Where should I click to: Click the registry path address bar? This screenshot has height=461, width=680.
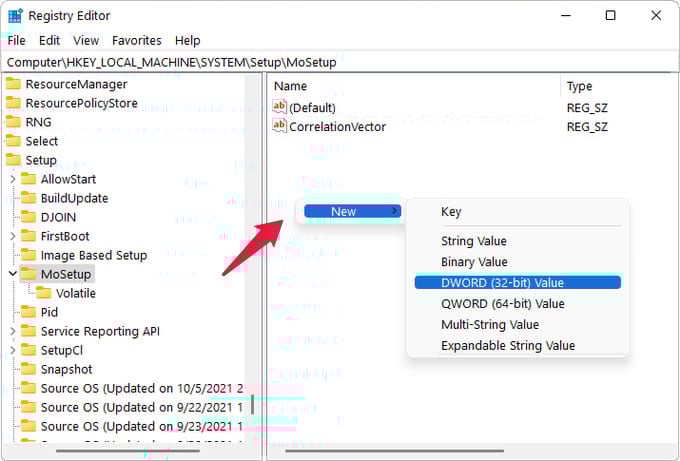pyautogui.click(x=340, y=62)
